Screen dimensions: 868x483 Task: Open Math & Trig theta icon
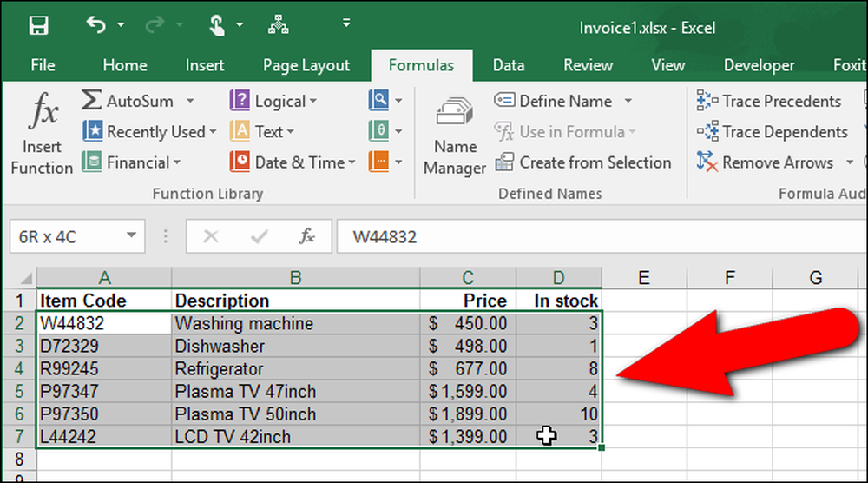(378, 131)
